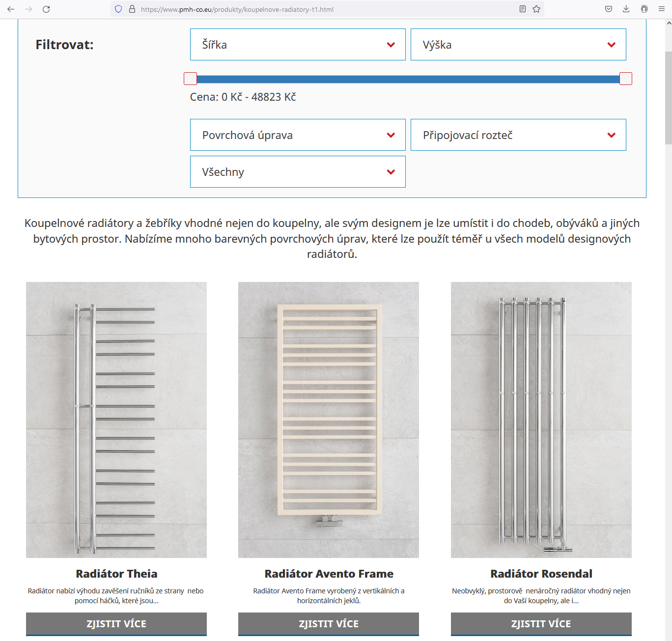672x641 pixels.
Task: Click the URL address bar field
Action: coord(324,9)
